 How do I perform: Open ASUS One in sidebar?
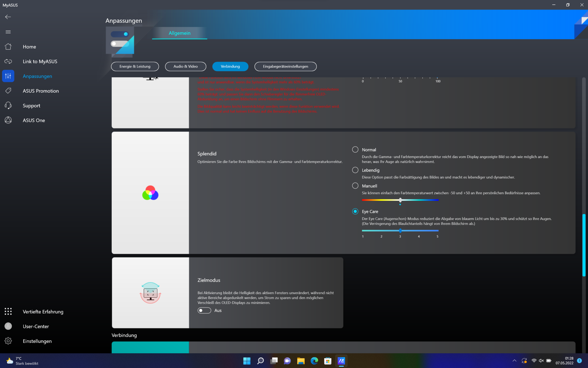(34, 120)
